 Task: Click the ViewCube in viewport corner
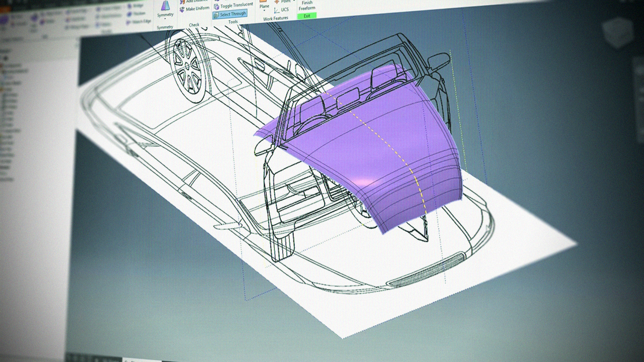pos(617,33)
